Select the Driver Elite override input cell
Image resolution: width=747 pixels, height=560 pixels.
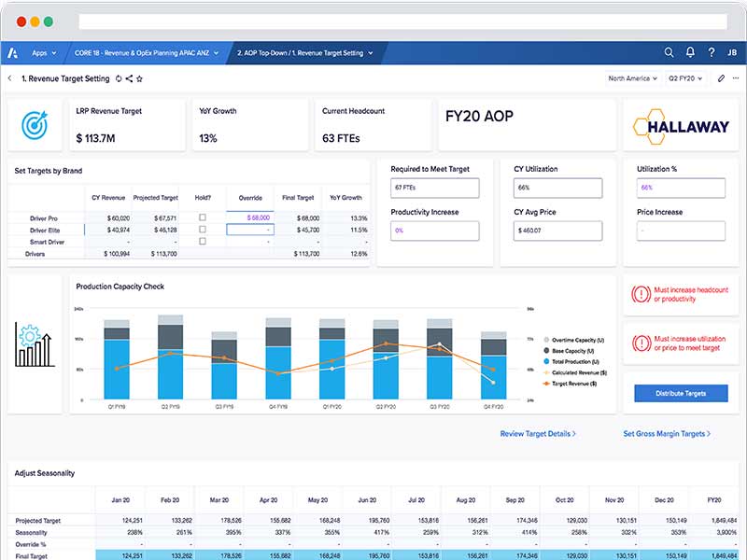(x=252, y=228)
